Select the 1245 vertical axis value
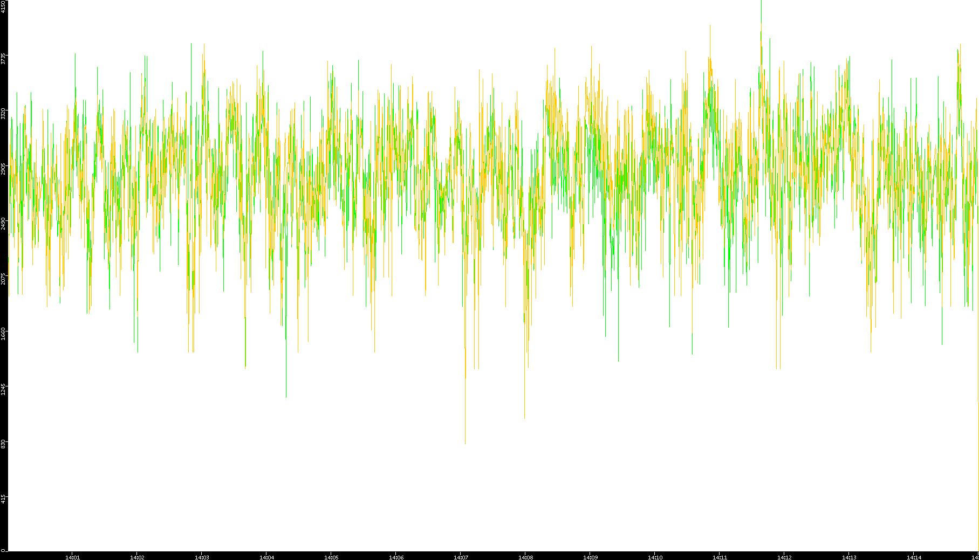979x560 pixels. click(x=4, y=389)
